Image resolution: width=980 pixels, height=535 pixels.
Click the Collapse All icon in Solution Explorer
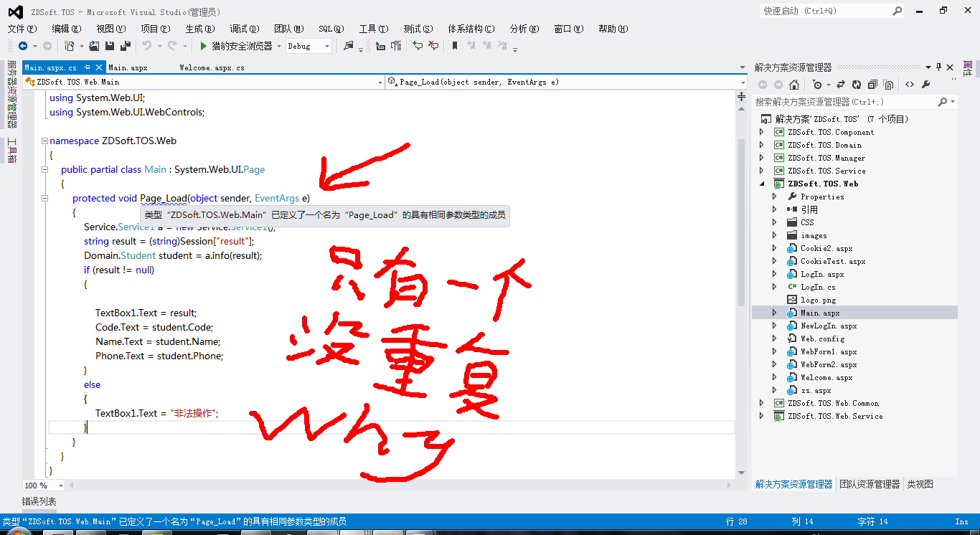tap(872, 85)
